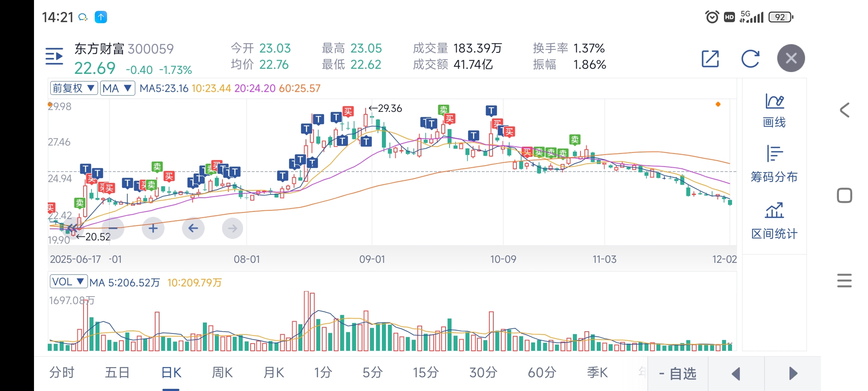
Task: Toggle 自选 watchlist for this stock
Action: (678, 374)
